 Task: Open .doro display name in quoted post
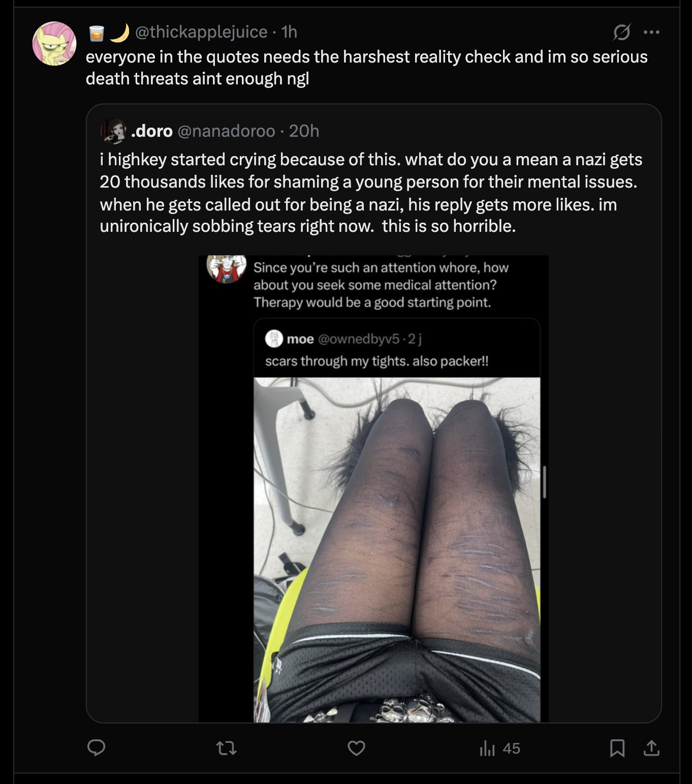tap(152, 131)
